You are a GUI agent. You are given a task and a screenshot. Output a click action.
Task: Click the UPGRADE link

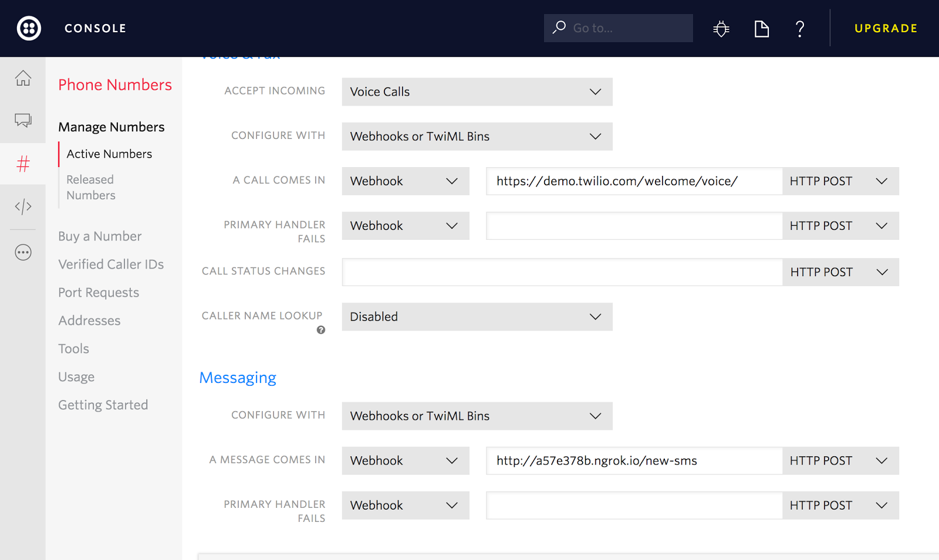pyautogui.click(x=886, y=28)
